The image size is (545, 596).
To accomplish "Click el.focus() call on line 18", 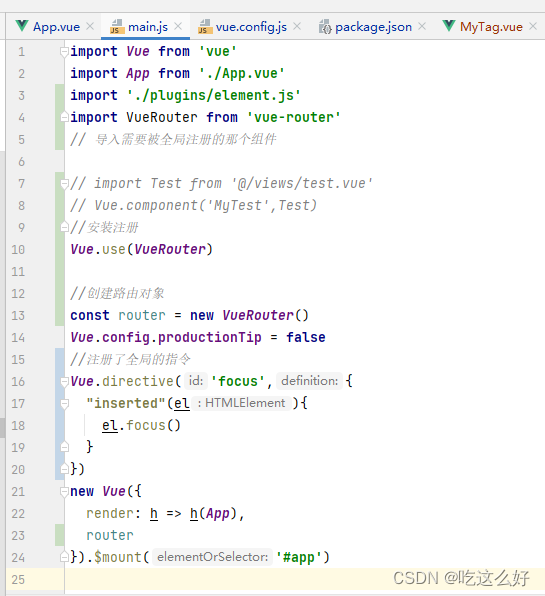I will point(141,425).
